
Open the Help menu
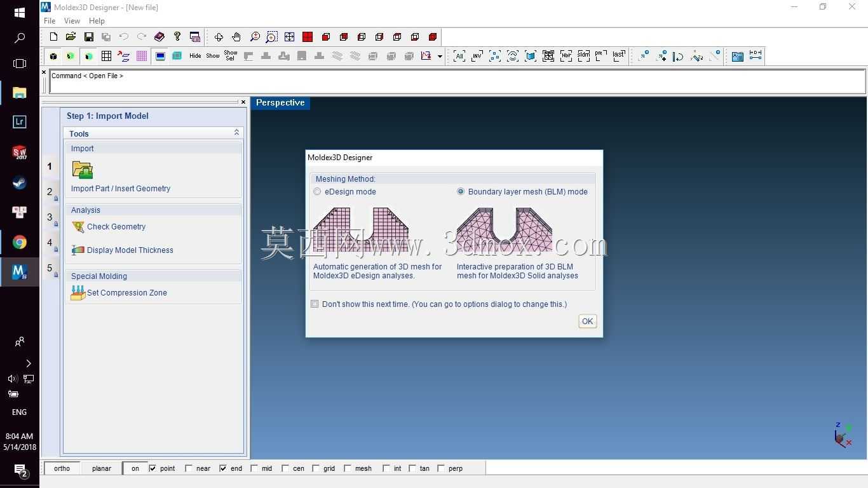click(97, 21)
